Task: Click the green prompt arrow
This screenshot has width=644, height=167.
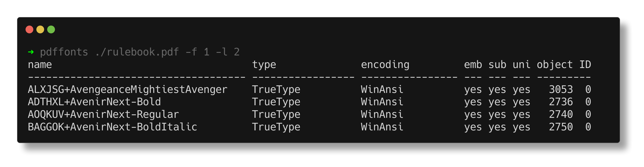Action: [x=31, y=52]
